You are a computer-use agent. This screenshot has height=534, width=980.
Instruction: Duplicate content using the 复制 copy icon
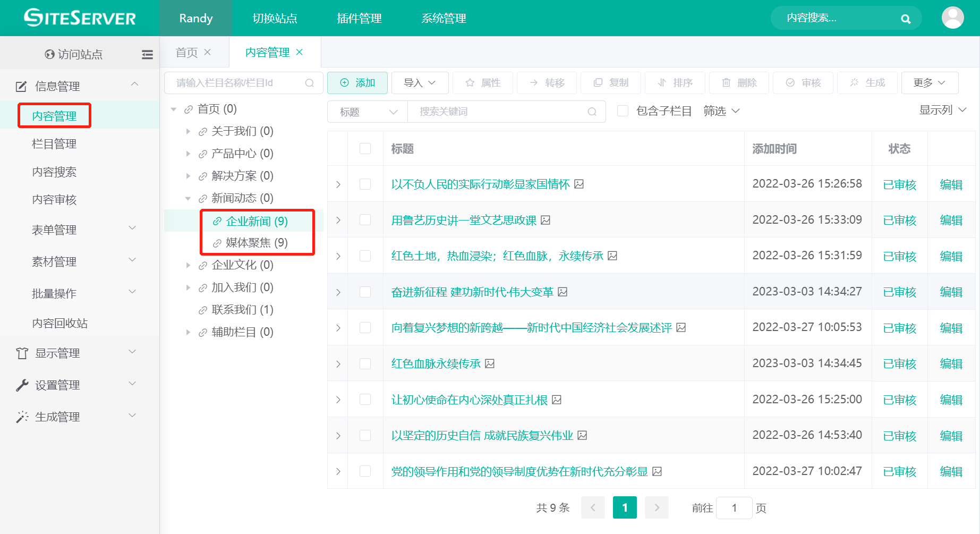599,83
